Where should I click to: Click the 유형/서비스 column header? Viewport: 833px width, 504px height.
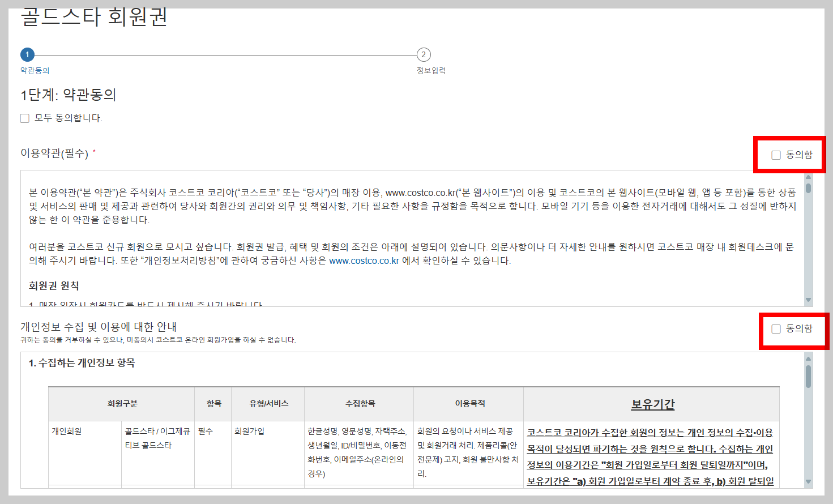[x=268, y=404]
